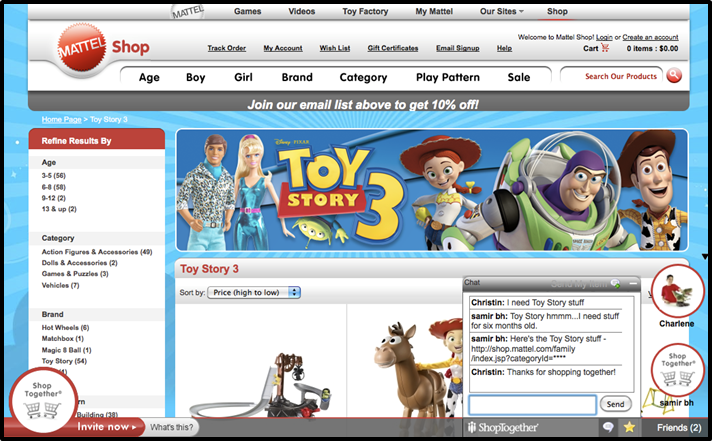712x441 pixels.
Task: Filter by age 6-8 (58)
Action: click(54, 187)
